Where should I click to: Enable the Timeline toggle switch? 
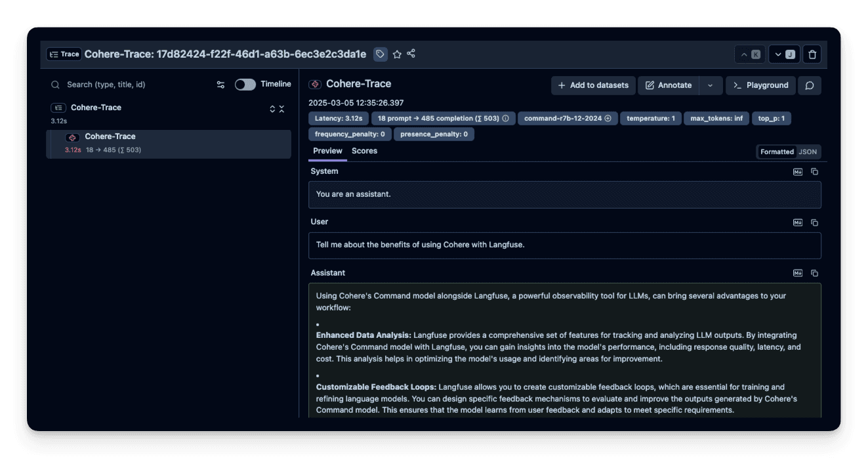(x=245, y=85)
